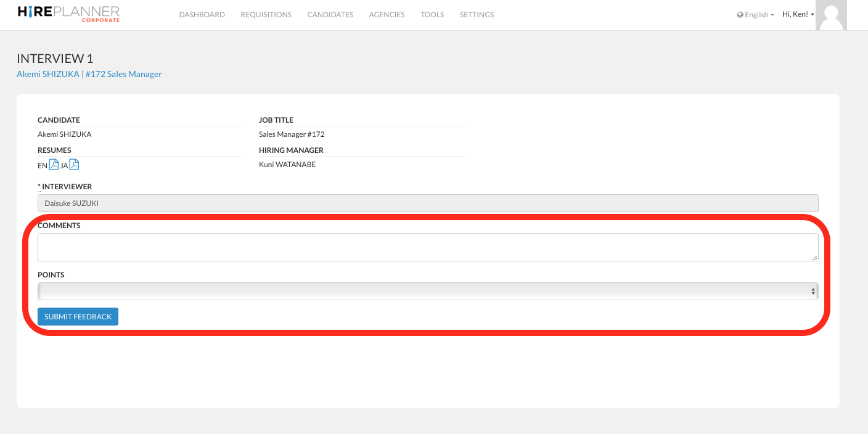Open the JA resume PDF icon
Screen dimensions: 868x434
[74, 165]
